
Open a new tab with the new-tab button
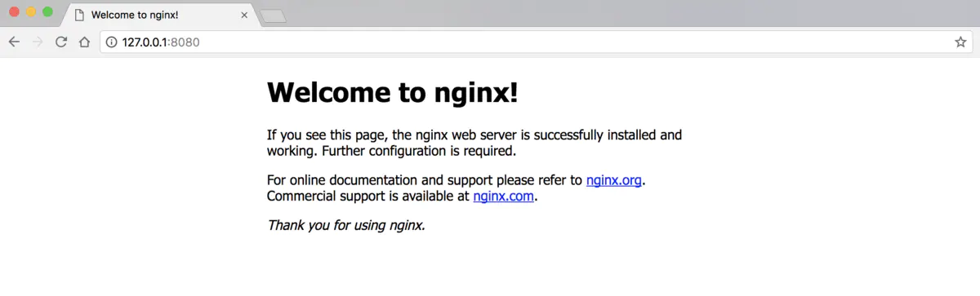(273, 16)
